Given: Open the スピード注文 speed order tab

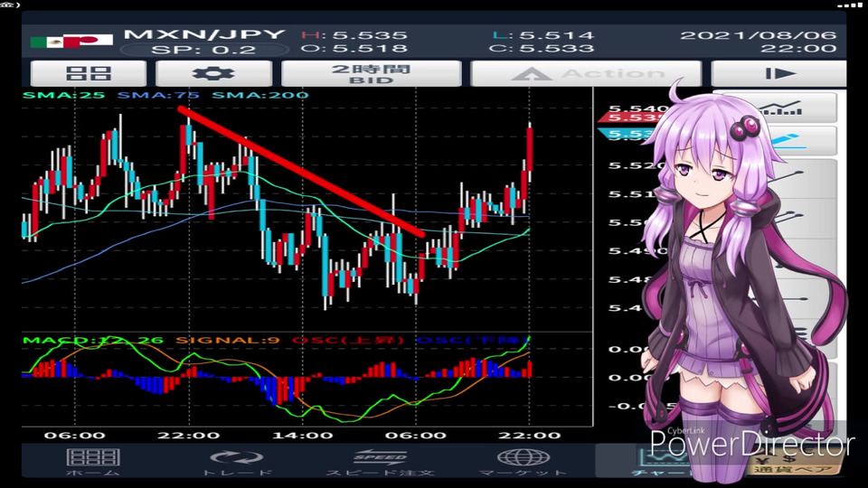Looking at the screenshot, I should pyautogui.click(x=380, y=462).
